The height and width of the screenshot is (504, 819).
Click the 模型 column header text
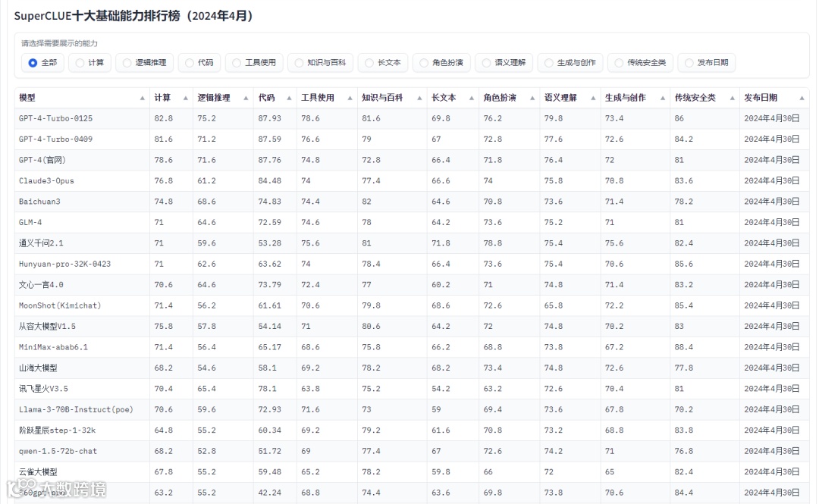coord(27,98)
